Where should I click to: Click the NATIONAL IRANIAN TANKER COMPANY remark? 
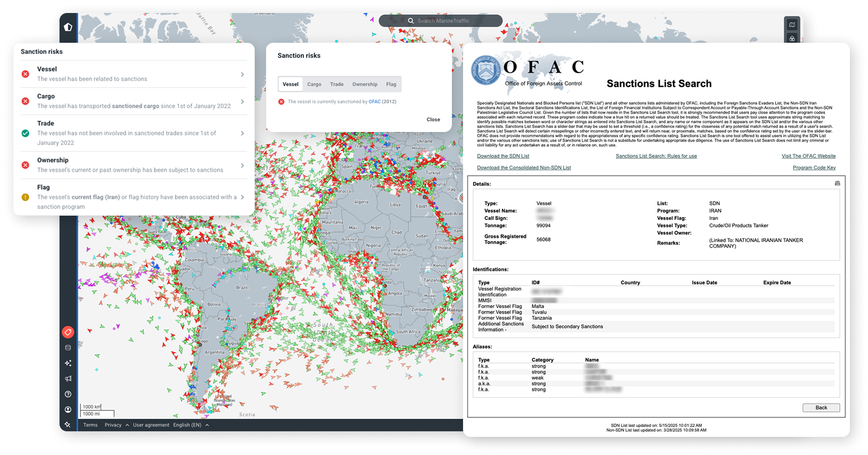point(756,243)
